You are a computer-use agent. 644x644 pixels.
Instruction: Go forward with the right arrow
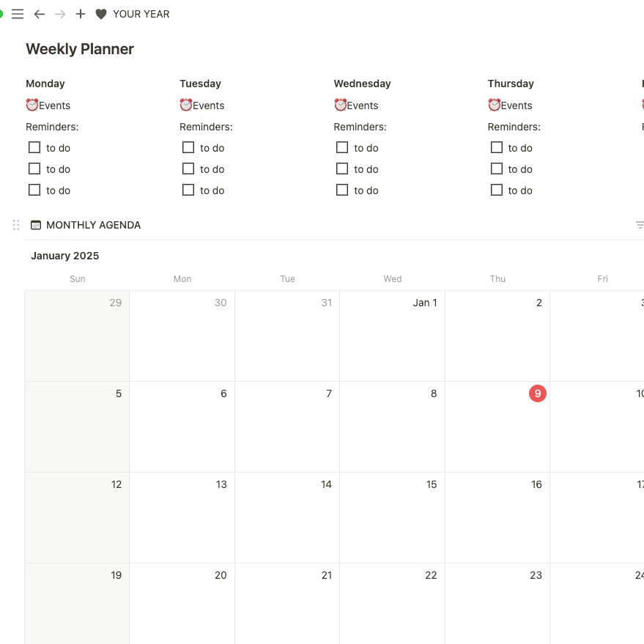click(60, 14)
